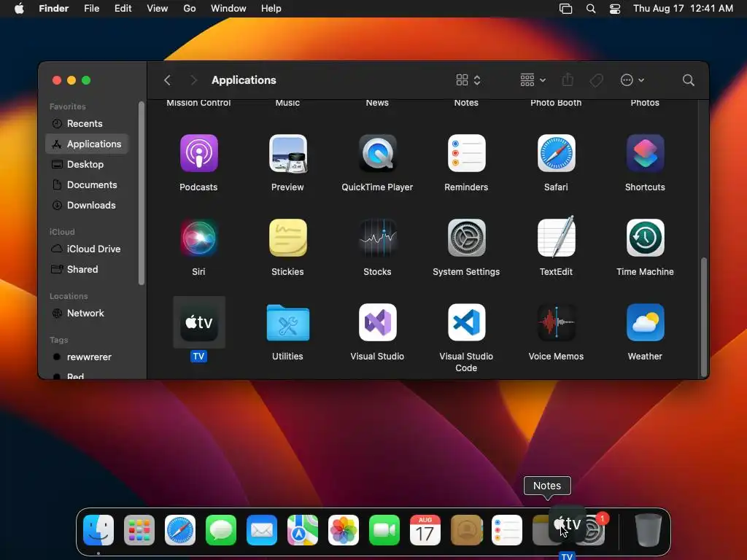This screenshot has height=560, width=747.
Task: Open Spotlight search in menu bar
Action: coord(591,9)
